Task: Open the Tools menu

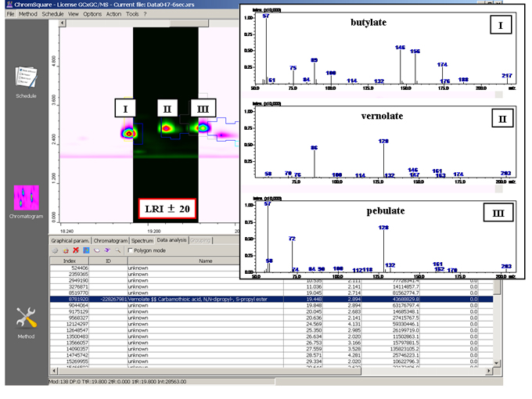Action: coord(131,14)
